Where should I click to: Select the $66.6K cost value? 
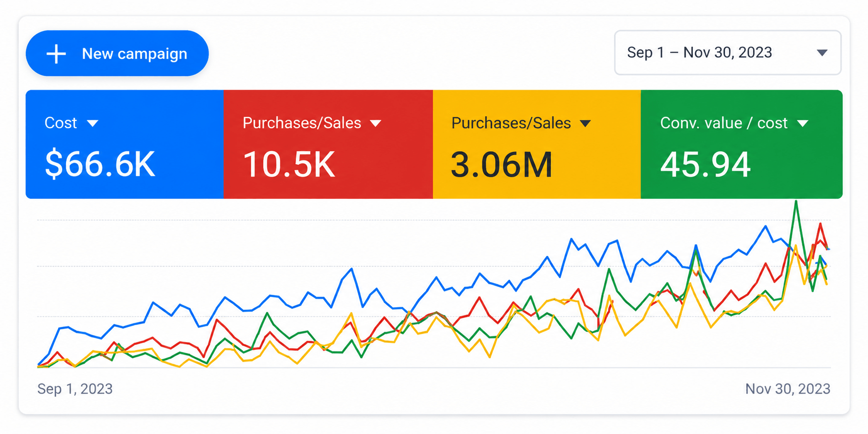point(100,164)
